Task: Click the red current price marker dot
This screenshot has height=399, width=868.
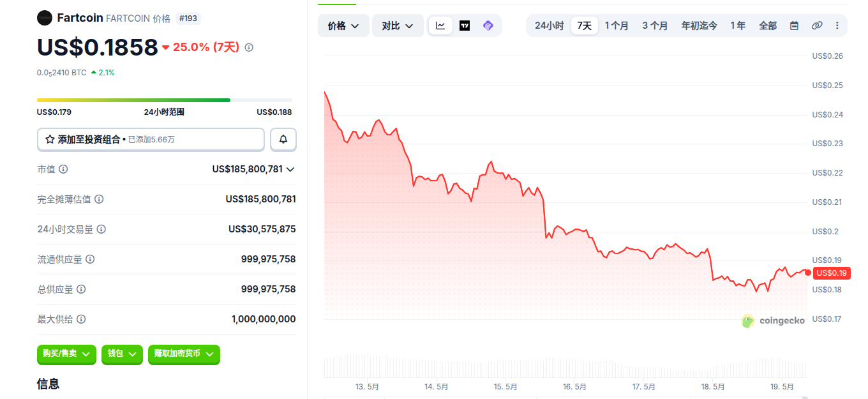Action: click(x=808, y=273)
